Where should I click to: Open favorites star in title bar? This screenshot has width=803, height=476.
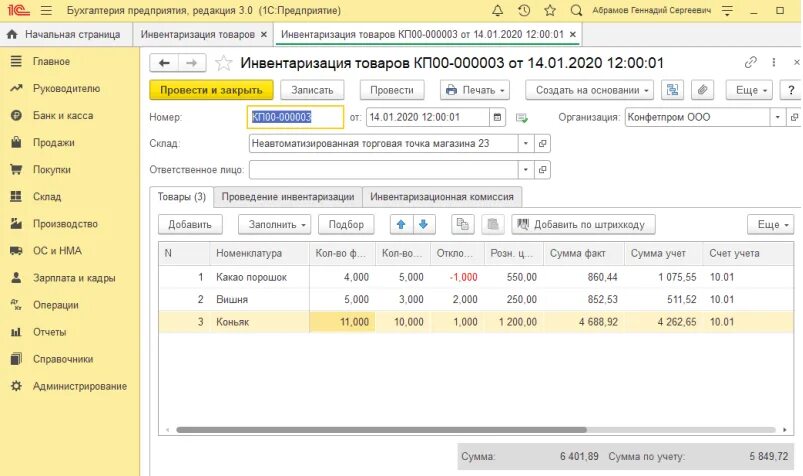[x=550, y=10]
